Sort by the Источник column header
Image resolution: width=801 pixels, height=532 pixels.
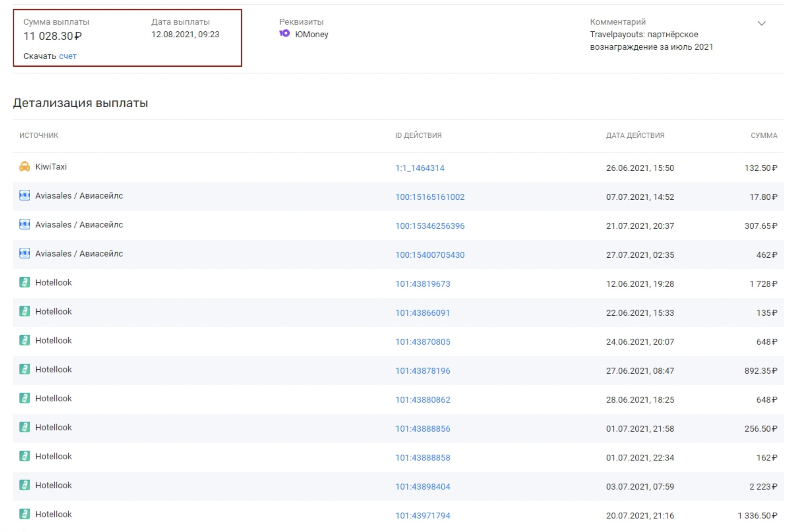(x=39, y=135)
